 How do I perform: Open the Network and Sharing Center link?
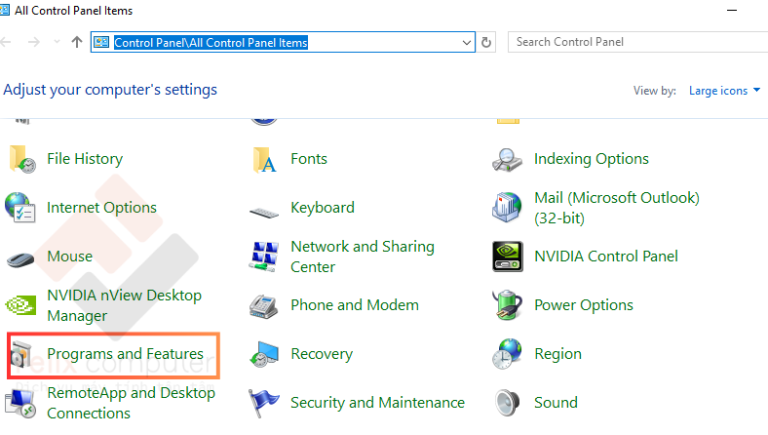362,256
